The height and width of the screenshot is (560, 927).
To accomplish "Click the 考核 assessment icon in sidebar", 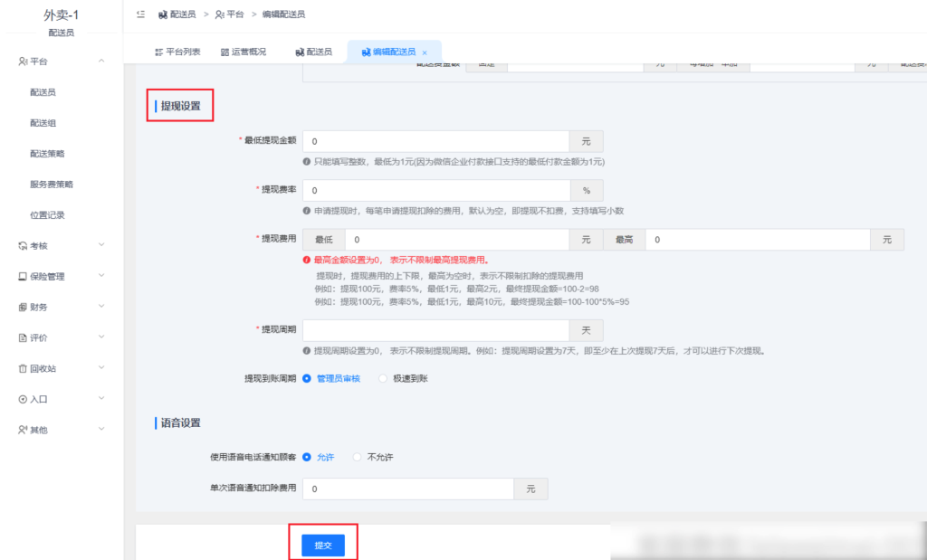I will 24,245.
